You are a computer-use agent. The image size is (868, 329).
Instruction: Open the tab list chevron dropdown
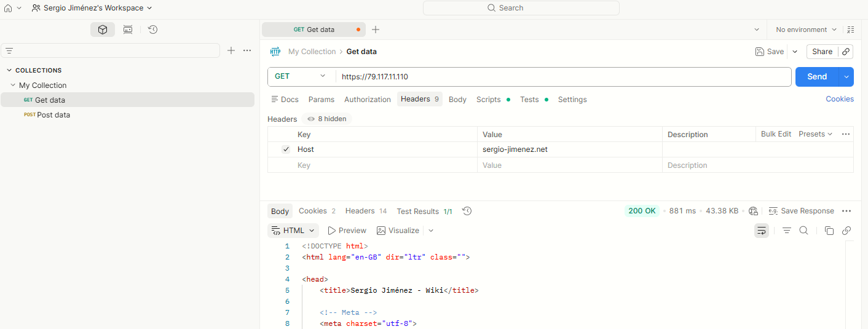[756, 30]
